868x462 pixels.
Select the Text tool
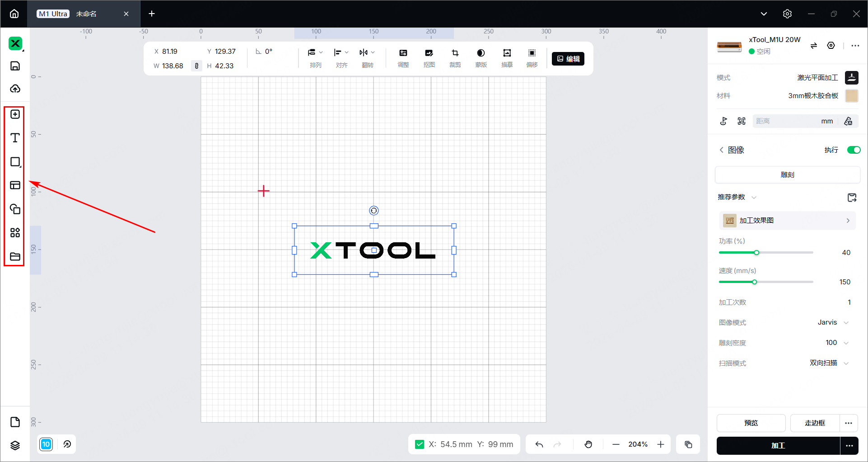click(15, 138)
